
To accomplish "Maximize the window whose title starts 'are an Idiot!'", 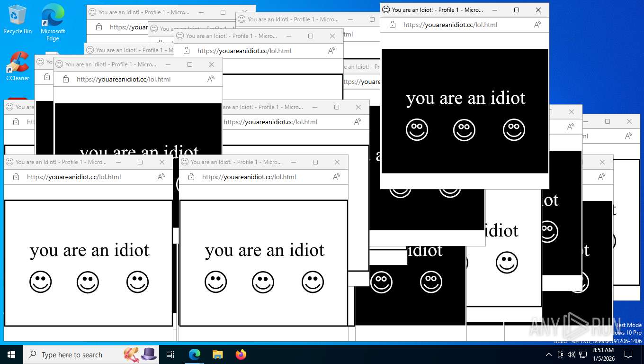I will click(337, 107).
